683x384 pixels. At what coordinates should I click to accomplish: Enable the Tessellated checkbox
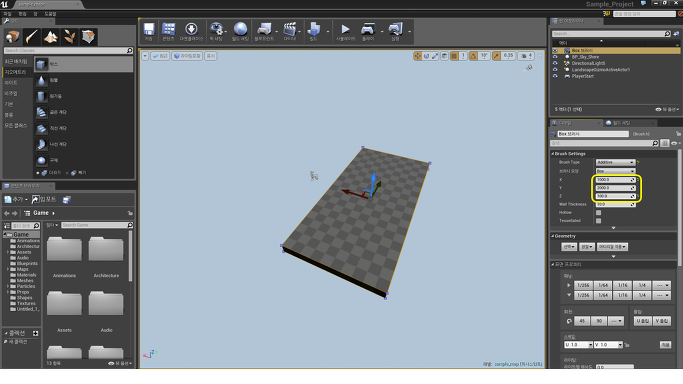598,221
